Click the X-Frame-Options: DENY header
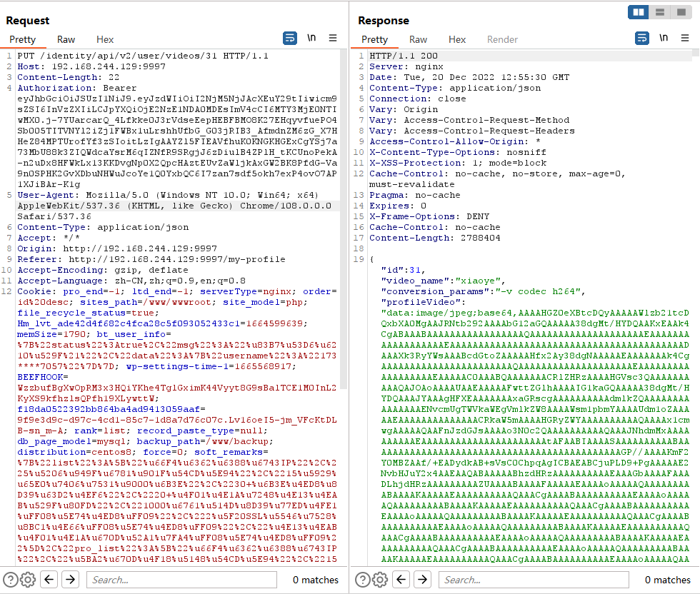This screenshot has height=594, width=700. pos(429,216)
